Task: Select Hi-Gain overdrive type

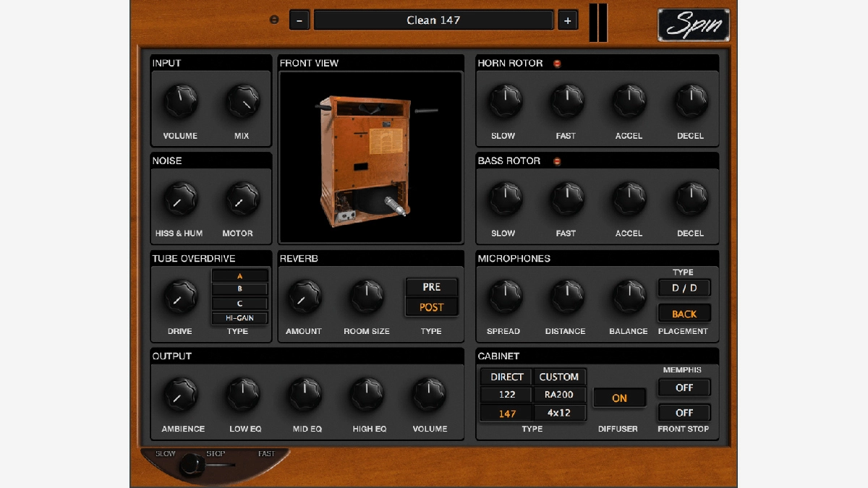Action: click(239, 318)
